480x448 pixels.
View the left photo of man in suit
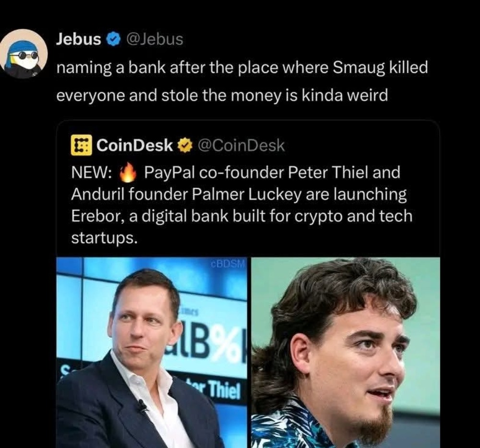[152, 353]
